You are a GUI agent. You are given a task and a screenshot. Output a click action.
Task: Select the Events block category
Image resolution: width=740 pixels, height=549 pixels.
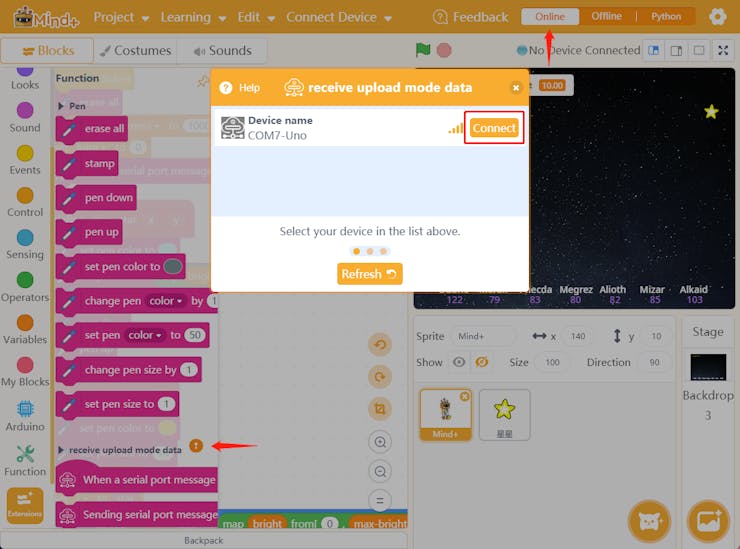tap(25, 160)
